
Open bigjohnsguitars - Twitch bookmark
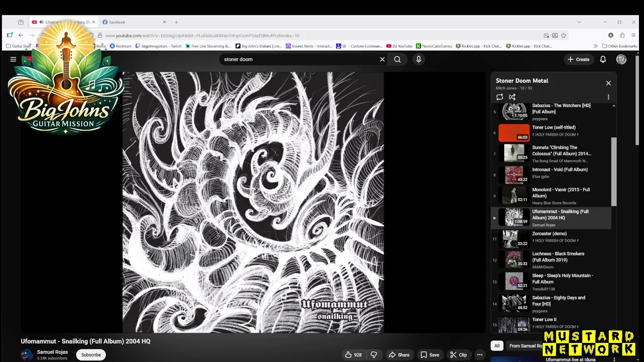(158, 46)
